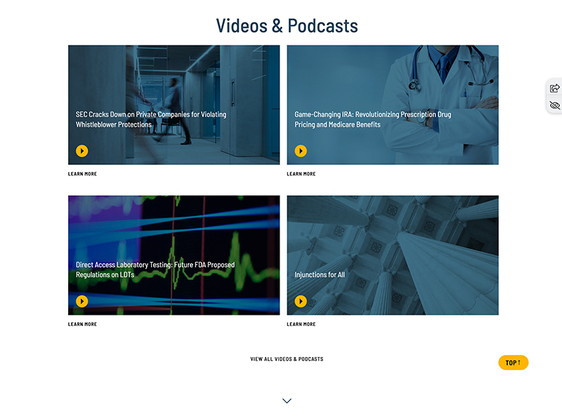Expand section with the bottom chevron arrow

[x=287, y=401]
